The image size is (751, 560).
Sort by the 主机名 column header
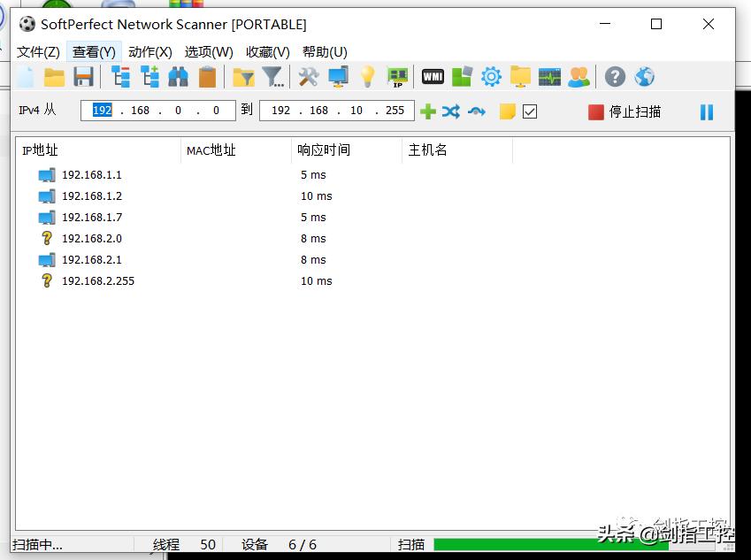point(427,150)
